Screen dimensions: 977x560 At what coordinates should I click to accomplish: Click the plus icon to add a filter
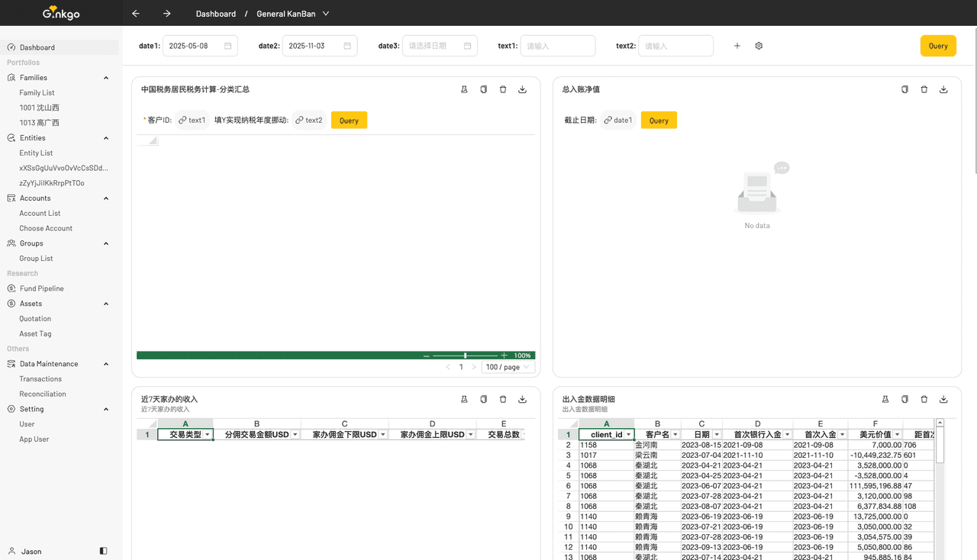pos(737,46)
